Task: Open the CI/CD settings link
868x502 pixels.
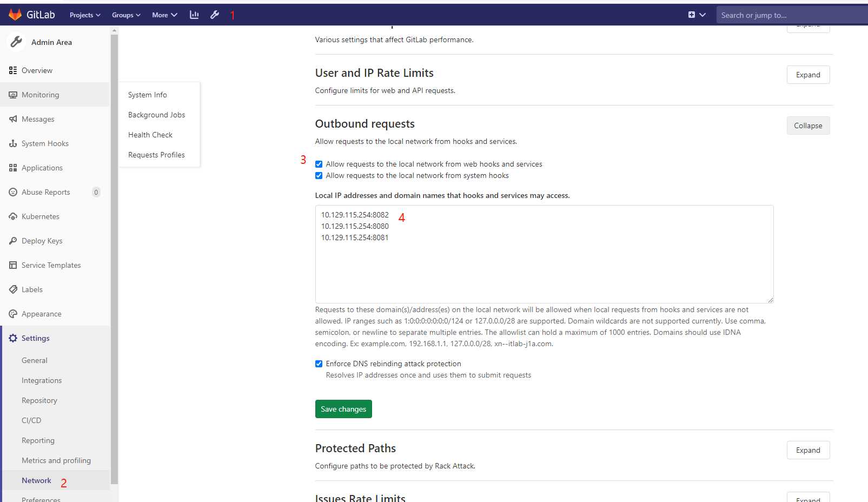Action: [31, 420]
